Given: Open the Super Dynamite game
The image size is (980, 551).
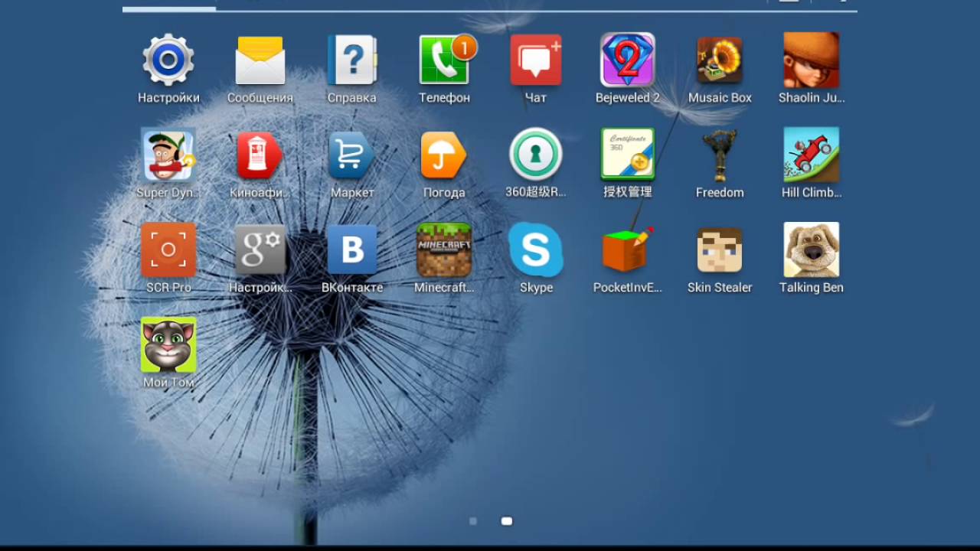Looking at the screenshot, I should (168, 155).
